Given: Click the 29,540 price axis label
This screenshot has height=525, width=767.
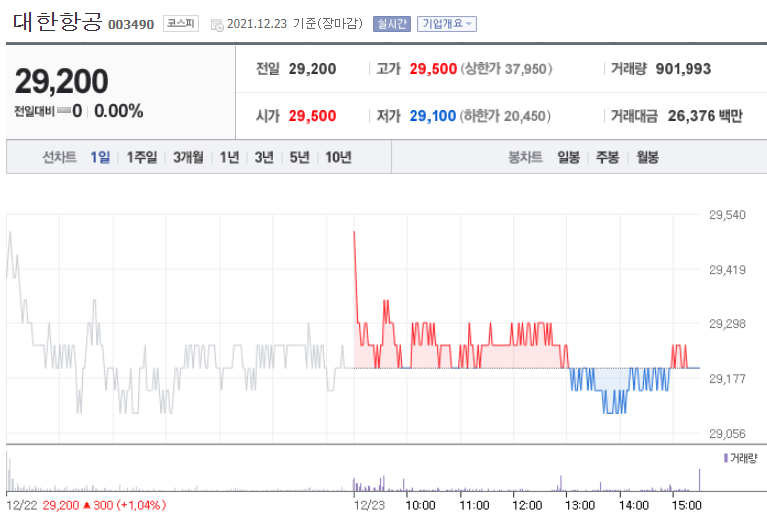Looking at the screenshot, I should tap(727, 215).
